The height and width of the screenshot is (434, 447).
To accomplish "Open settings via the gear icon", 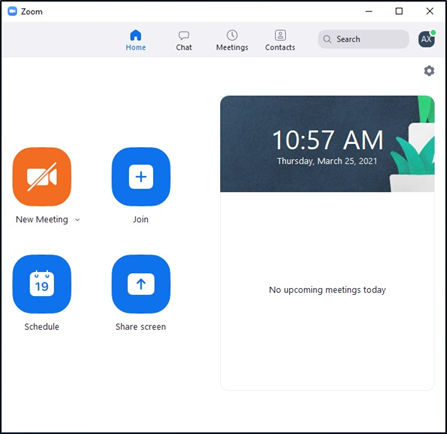I will 429,71.
